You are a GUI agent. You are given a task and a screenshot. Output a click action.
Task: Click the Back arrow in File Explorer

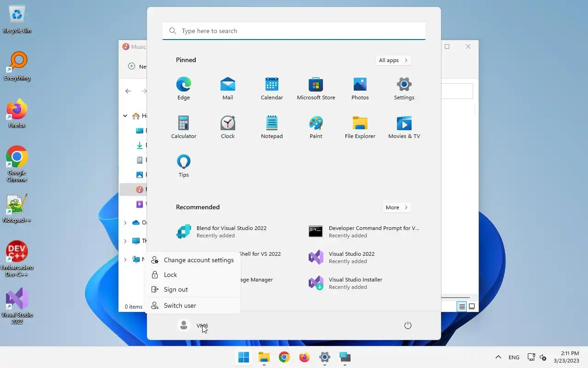(128, 91)
